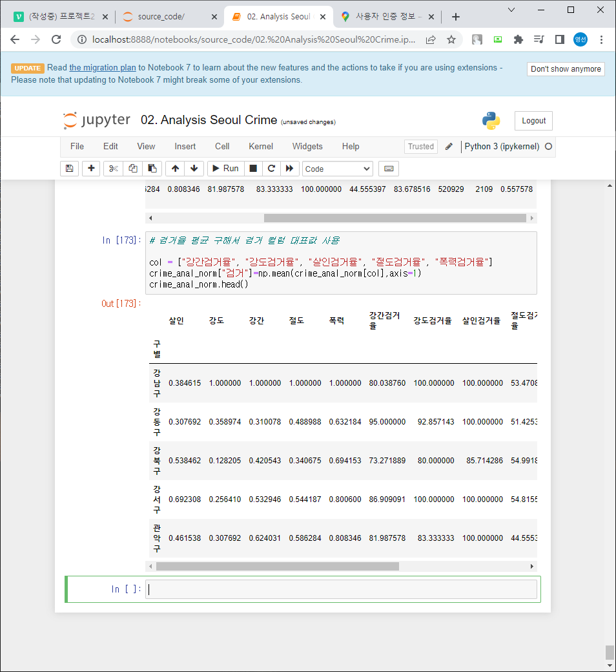Share this page icon in address bar
This screenshot has height=672, width=616.
[431, 40]
